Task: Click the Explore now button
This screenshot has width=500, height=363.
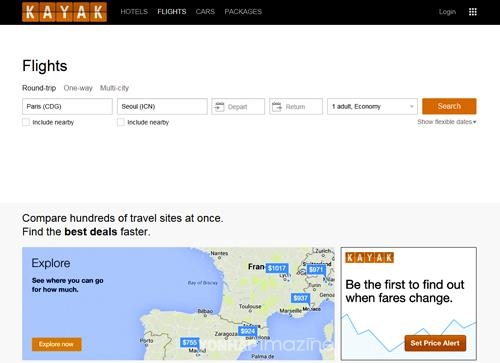Action: point(57,344)
